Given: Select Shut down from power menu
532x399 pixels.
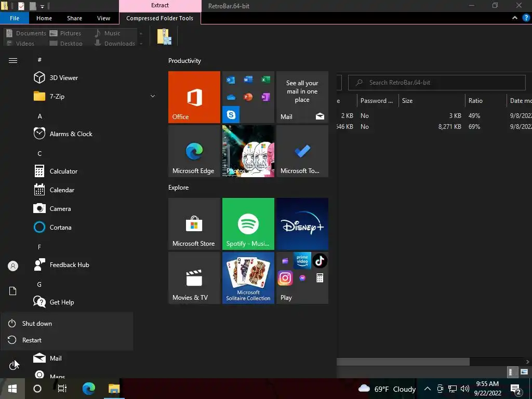Looking at the screenshot, I should pyautogui.click(x=66, y=323).
